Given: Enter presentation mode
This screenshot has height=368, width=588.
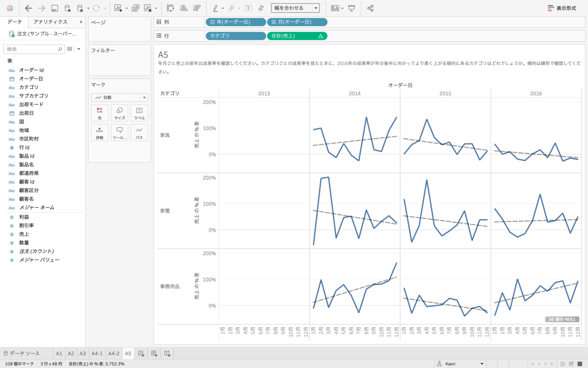Looking at the screenshot, I should pos(351,8).
